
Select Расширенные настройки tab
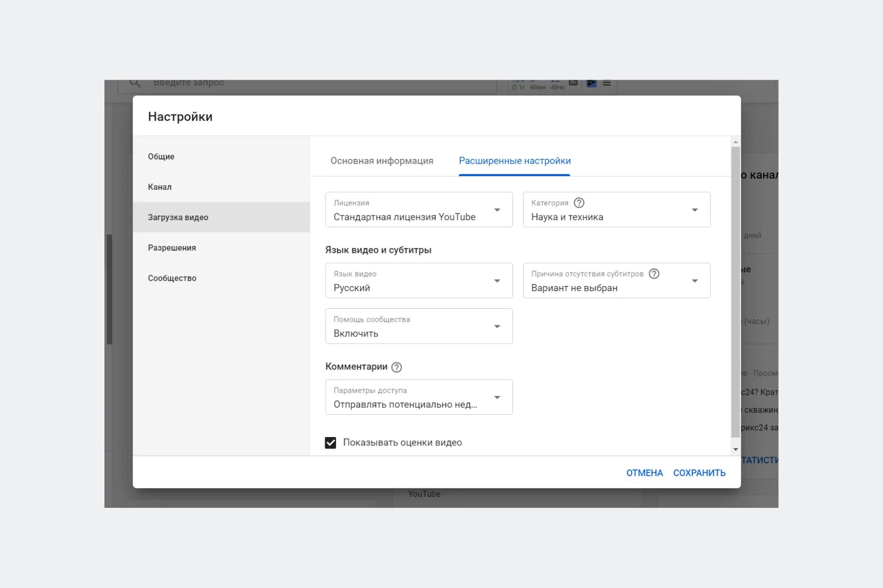coord(515,161)
